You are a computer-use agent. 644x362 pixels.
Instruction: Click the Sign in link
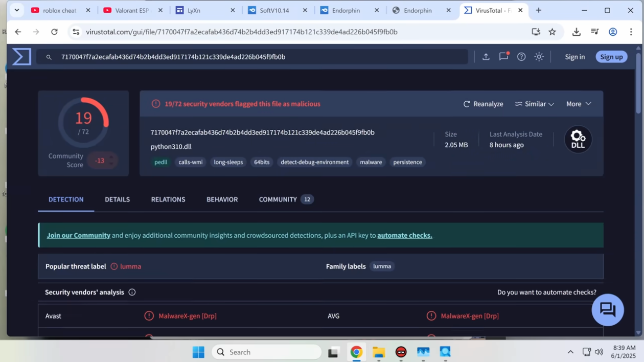574,57
